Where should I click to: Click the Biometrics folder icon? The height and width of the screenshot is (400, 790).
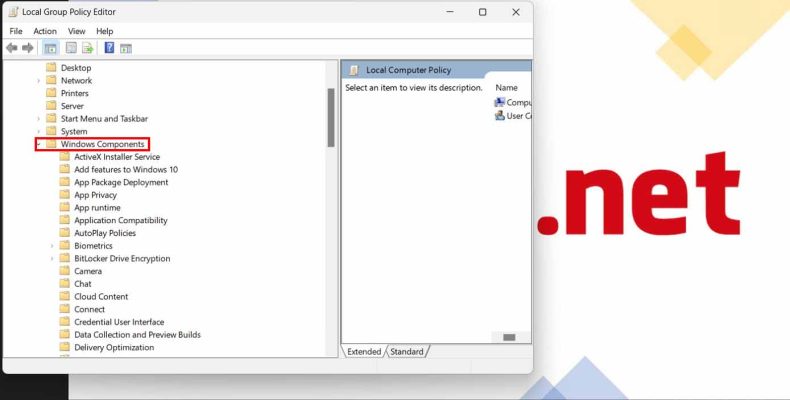[64, 245]
